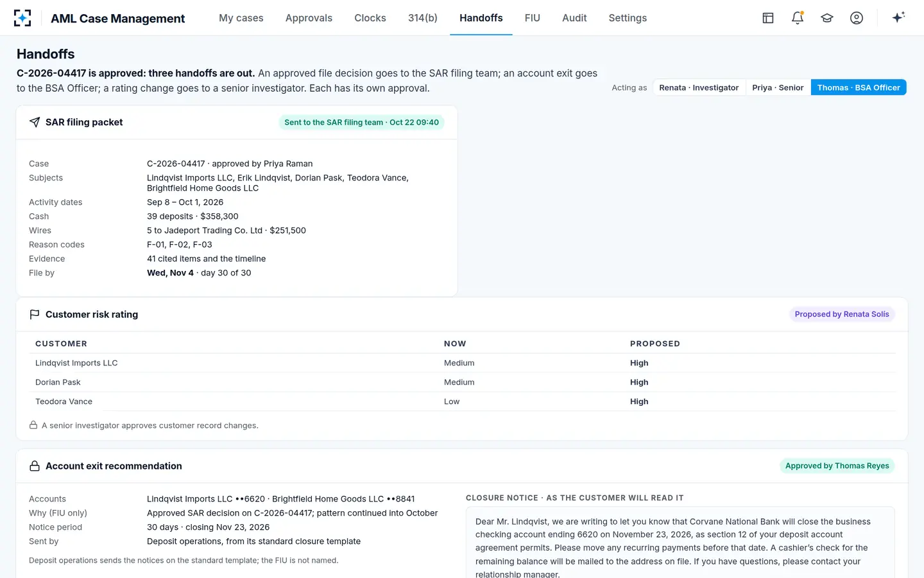Click the 41 cited items evidence value

pos(207,259)
